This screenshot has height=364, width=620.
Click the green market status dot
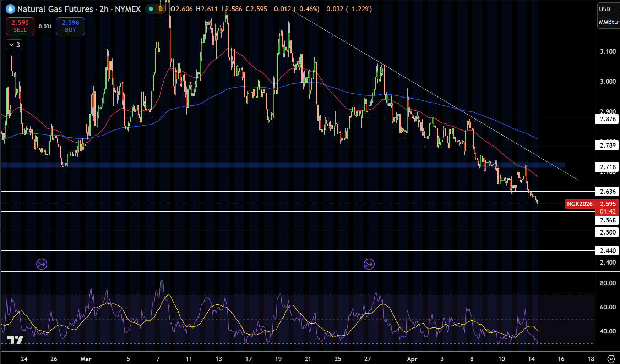(151, 9)
